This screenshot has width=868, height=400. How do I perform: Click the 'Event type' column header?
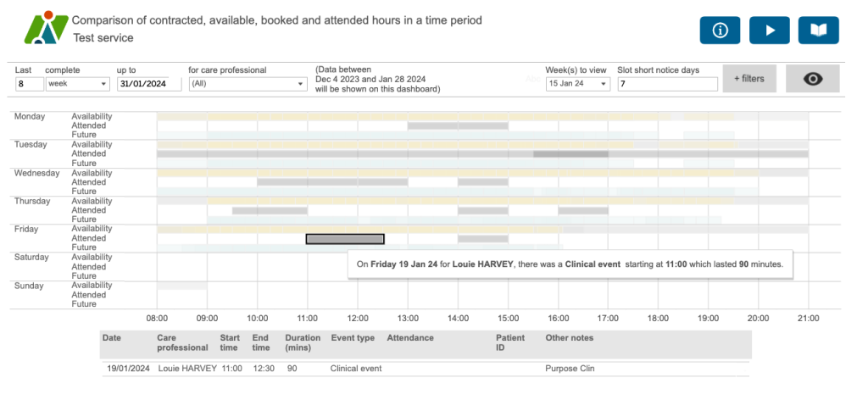pyautogui.click(x=352, y=338)
